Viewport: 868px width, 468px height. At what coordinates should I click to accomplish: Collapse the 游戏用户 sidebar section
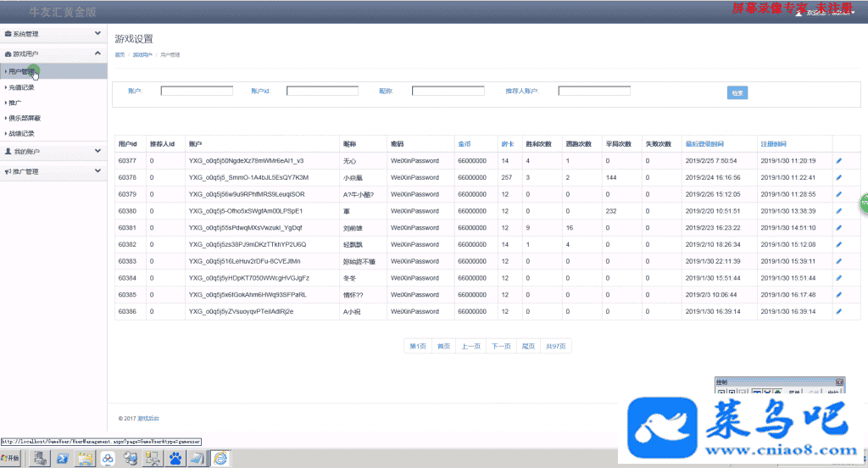[x=53, y=53]
